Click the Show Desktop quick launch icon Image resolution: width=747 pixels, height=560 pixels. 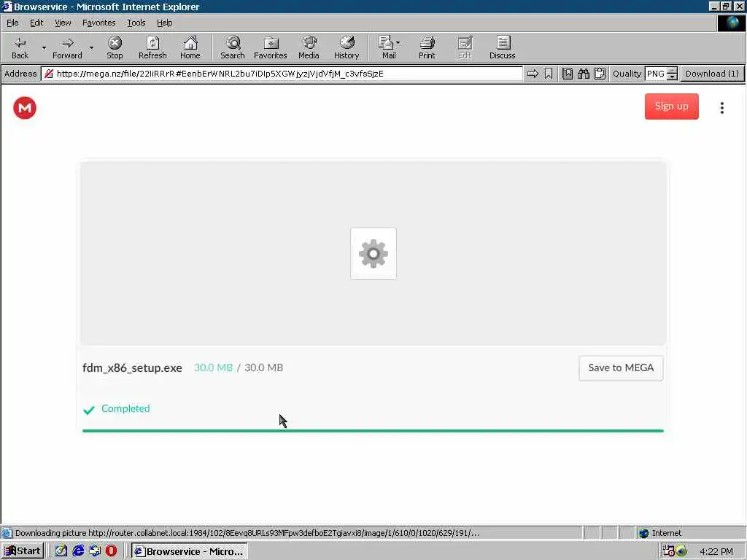pos(95,551)
